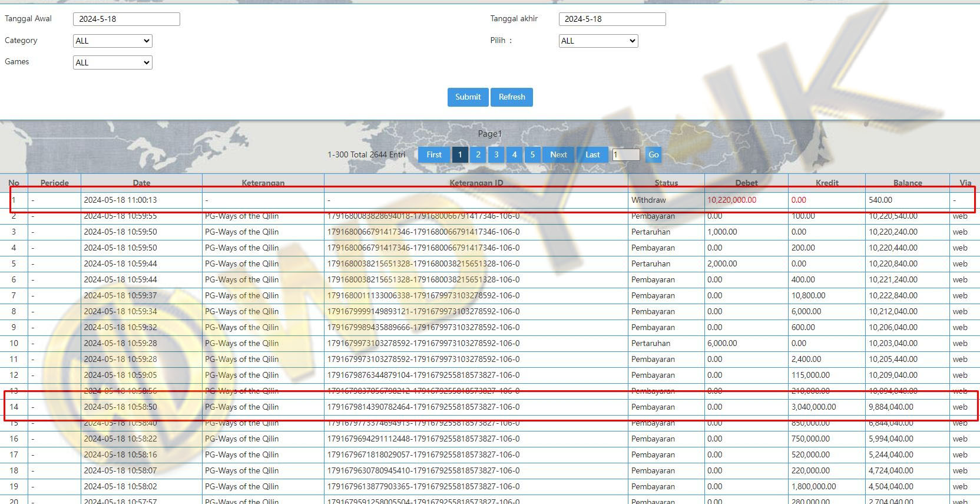This screenshot has height=504, width=980.
Task: Expand the Games dropdown
Action: click(x=112, y=62)
